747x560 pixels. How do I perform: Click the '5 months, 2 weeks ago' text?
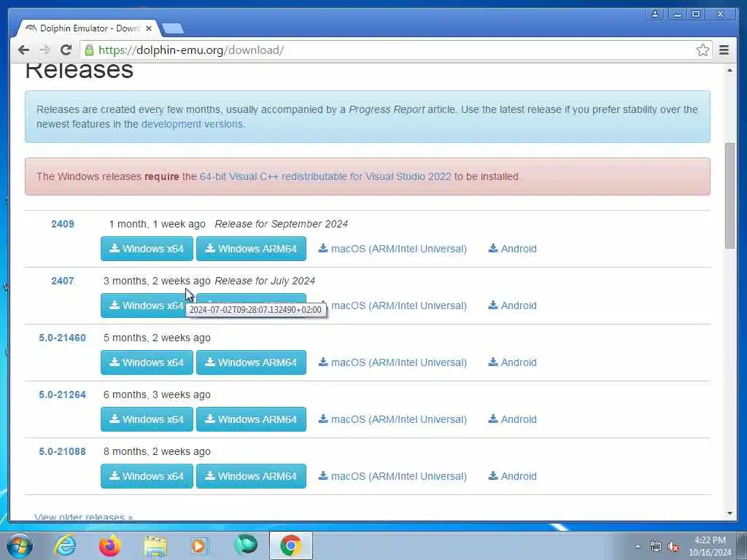click(x=157, y=338)
